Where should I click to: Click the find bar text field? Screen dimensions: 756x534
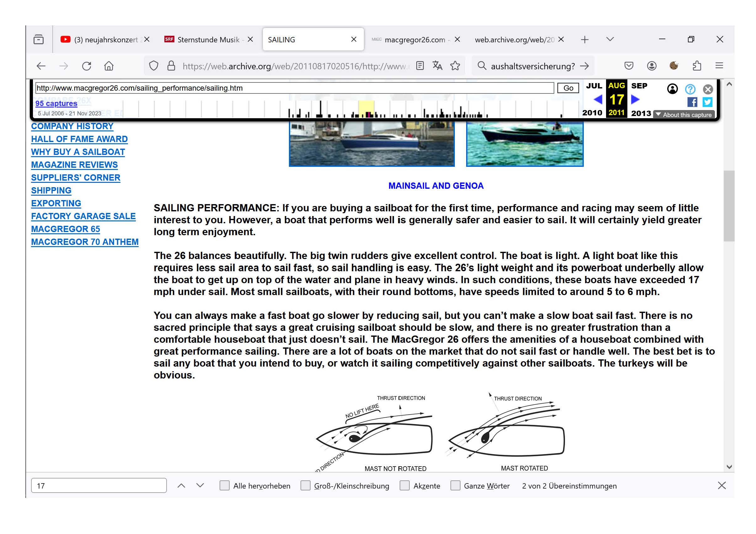tap(99, 485)
